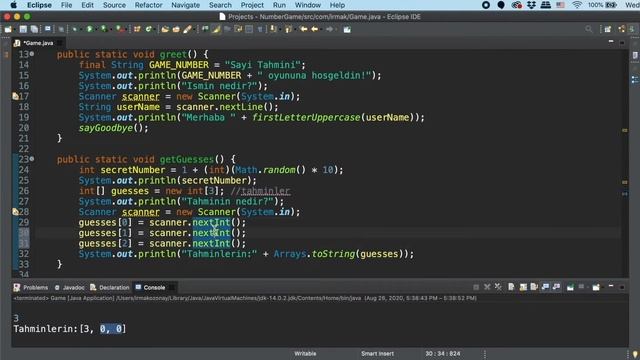Click the warning marker on line 28

(15, 212)
